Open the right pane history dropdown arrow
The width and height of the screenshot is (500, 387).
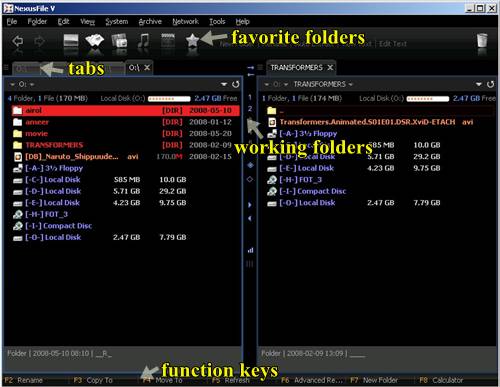coord(479,84)
